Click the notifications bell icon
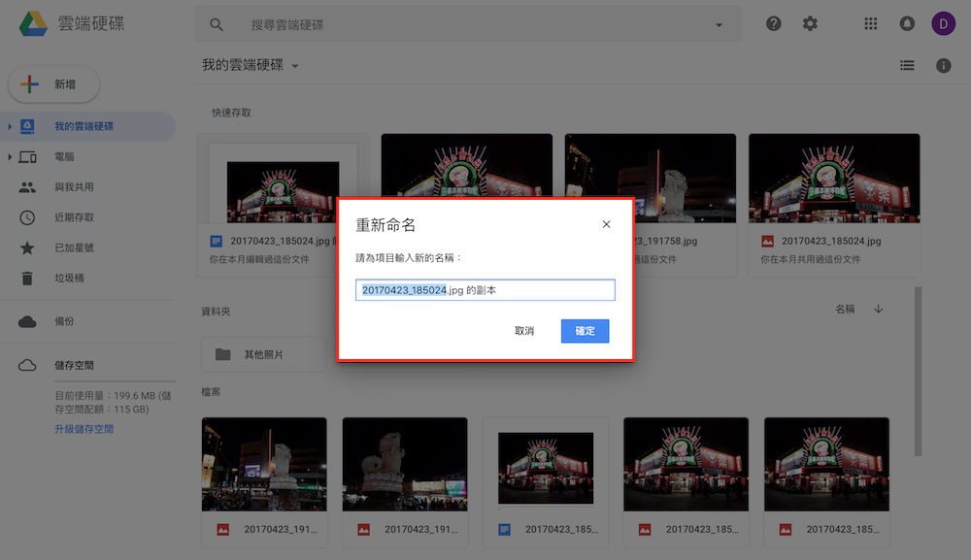 pos(907,22)
